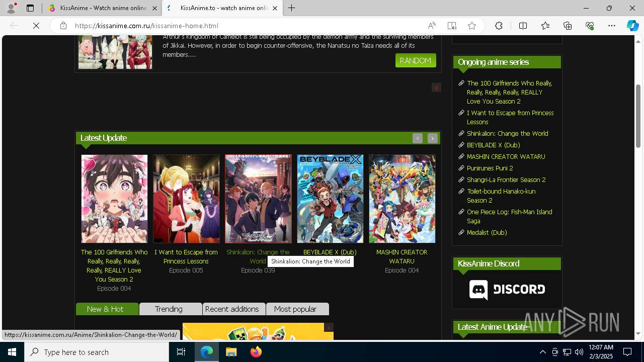Open Punirunes Puni 2 link

click(490, 168)
